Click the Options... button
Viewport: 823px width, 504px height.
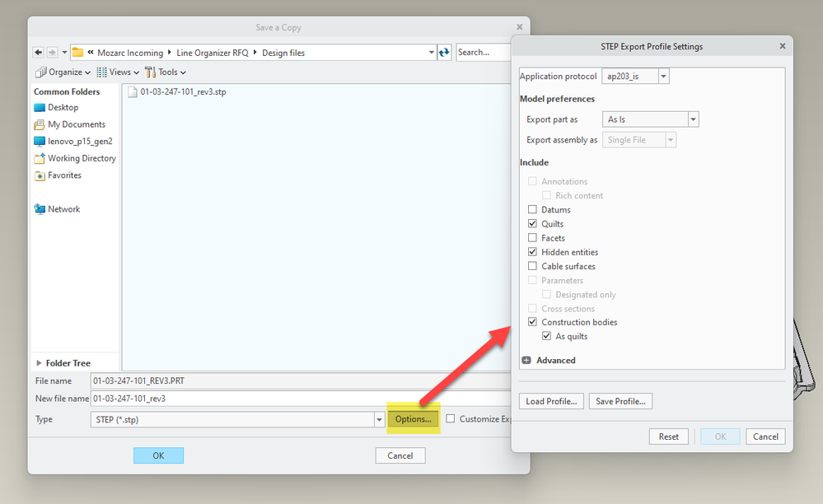pyautogui.click(x=413, y=419)
